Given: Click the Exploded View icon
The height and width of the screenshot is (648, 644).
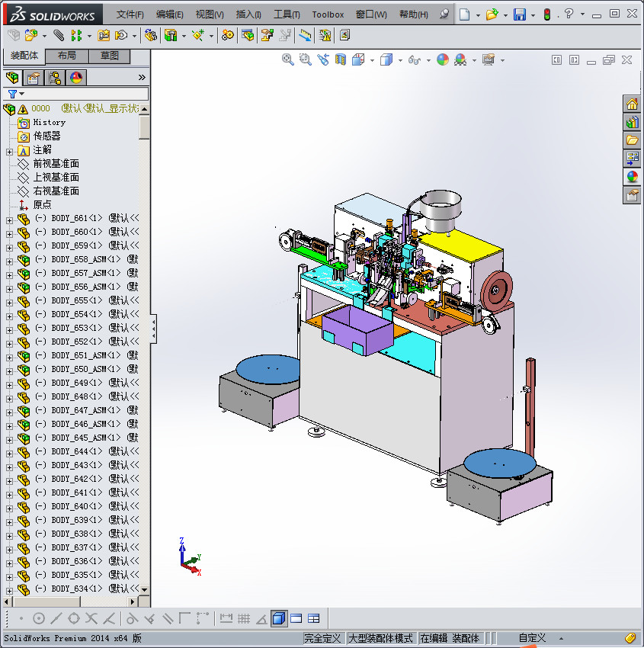Looking at the screenshot, I should (268, 36).
